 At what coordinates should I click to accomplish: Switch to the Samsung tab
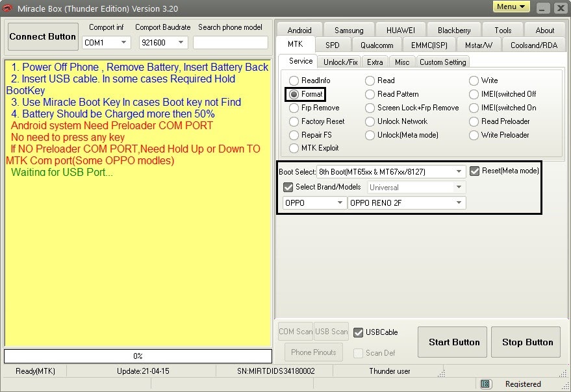pos(349,31)
